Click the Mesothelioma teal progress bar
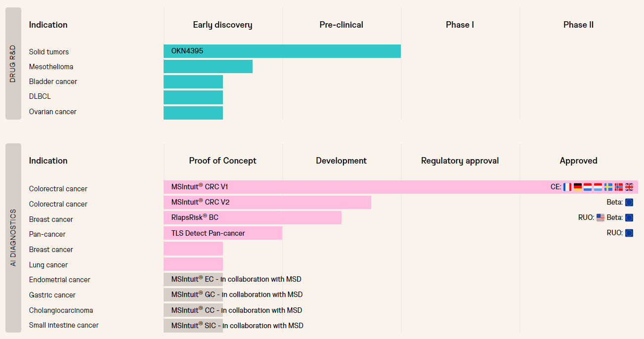This screenshot has width=644, height=339. [x=208, y=66]
